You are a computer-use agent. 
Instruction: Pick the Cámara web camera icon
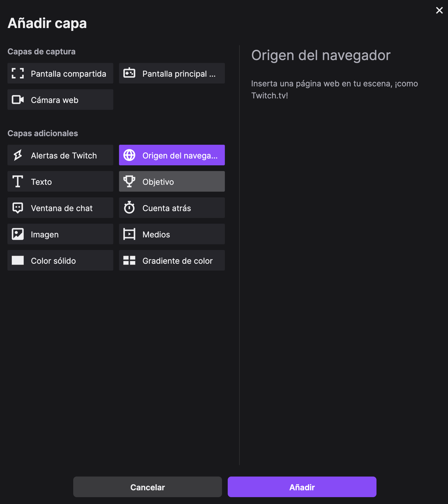18,100
